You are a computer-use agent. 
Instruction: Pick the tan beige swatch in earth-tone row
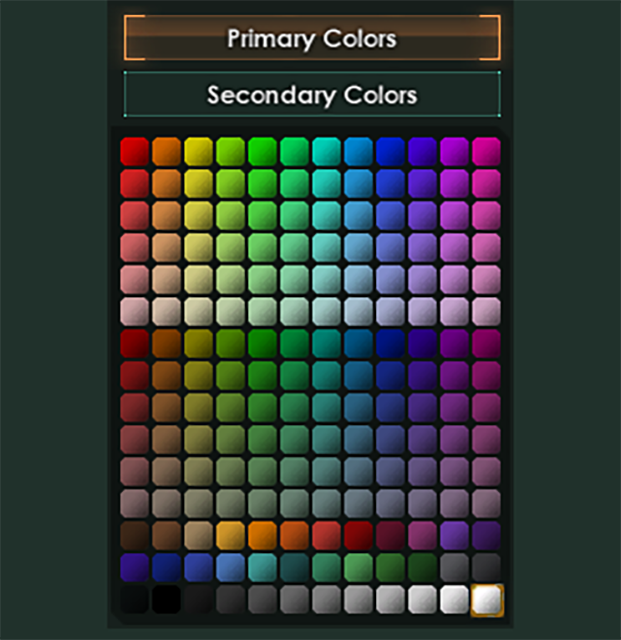pyautogui.click(x=198, y=536)
